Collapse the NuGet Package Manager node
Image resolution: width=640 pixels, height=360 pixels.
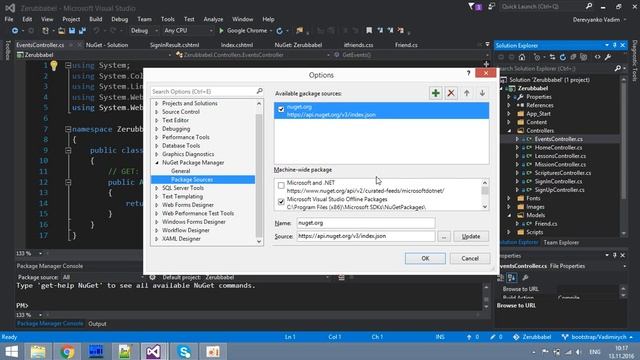pos(156,162)
